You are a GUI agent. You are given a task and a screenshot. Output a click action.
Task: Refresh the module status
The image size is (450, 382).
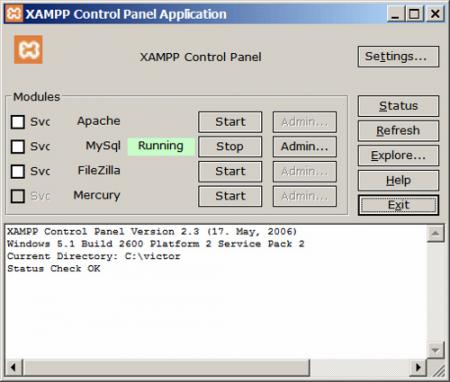398,131
